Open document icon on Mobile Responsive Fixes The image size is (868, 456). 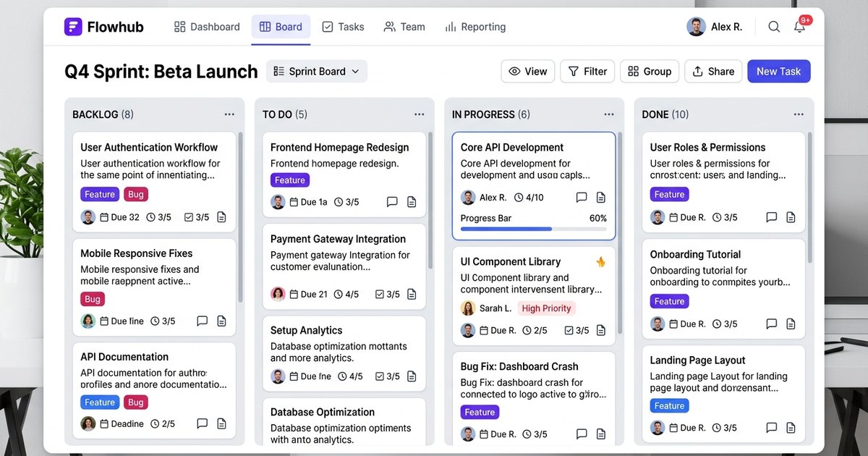click(222, 321)
